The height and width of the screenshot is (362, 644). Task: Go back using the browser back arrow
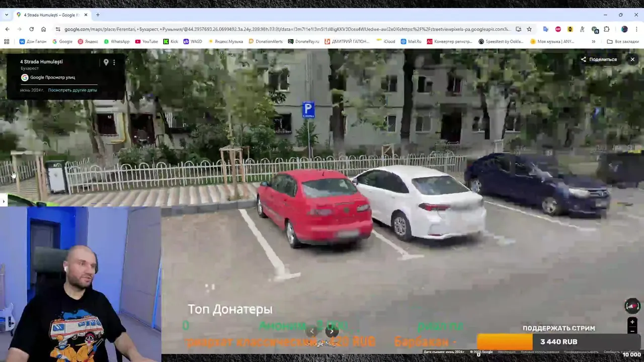(x=7, y=29)
